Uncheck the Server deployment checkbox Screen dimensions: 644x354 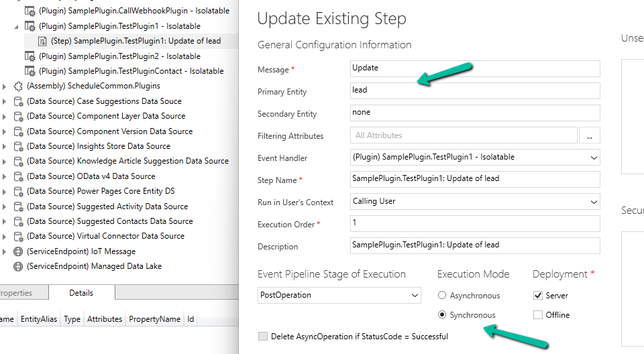coord(537,296)
